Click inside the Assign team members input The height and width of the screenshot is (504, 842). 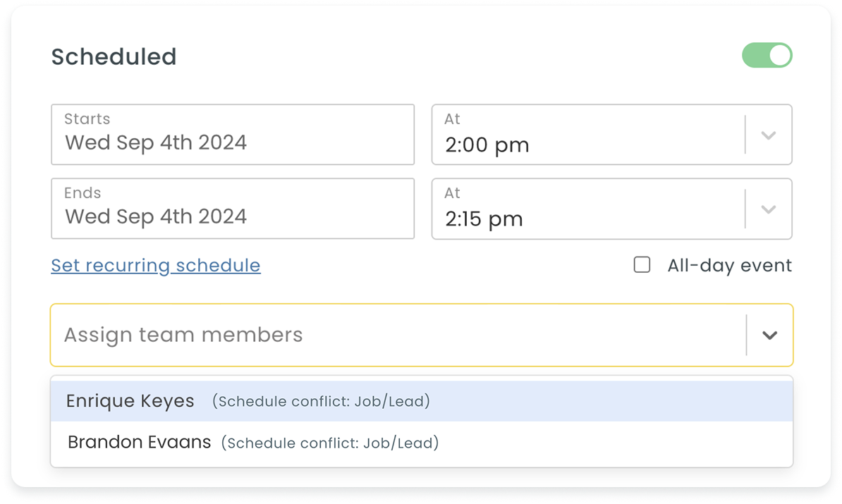[x=282, y=335]
